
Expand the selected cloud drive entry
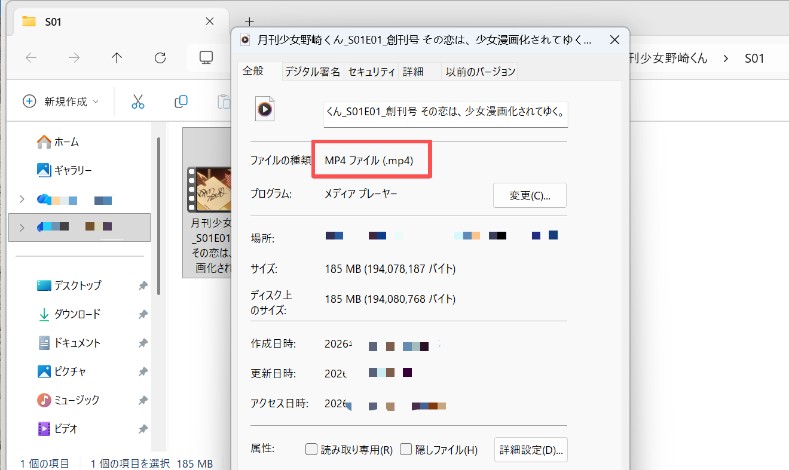[22, 227]
